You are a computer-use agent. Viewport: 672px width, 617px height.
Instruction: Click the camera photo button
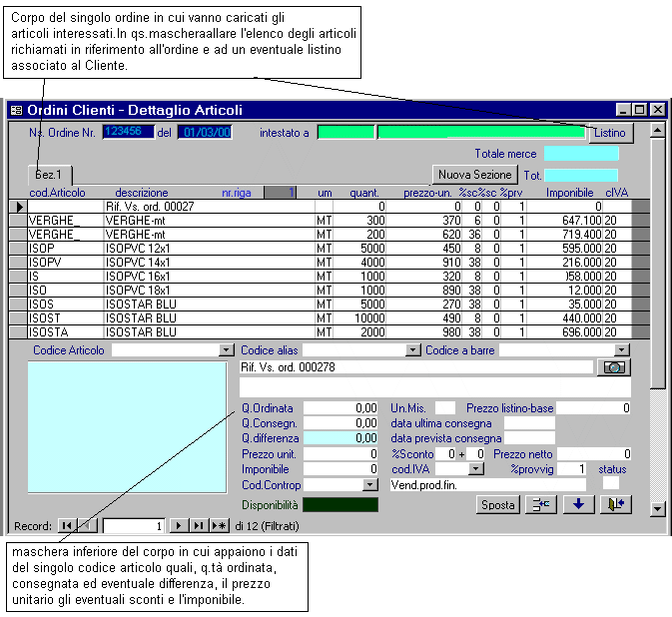point(614,367)
